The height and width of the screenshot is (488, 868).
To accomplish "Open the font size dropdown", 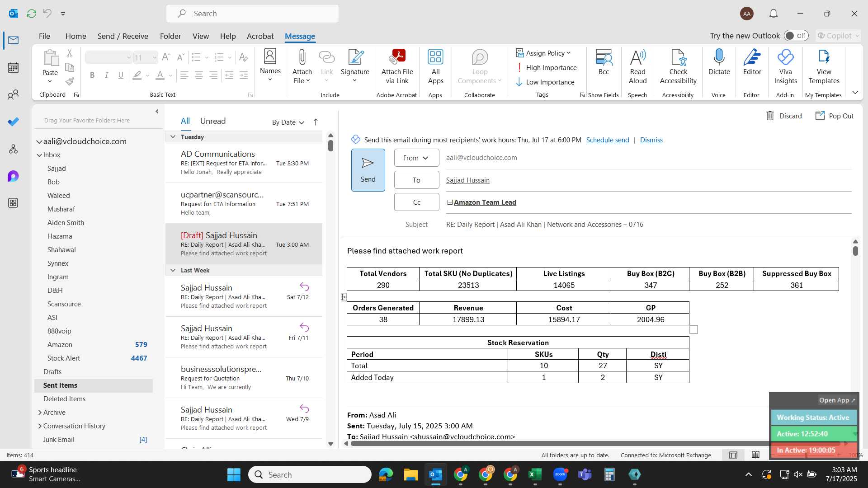I will click(x=155, y=57).
